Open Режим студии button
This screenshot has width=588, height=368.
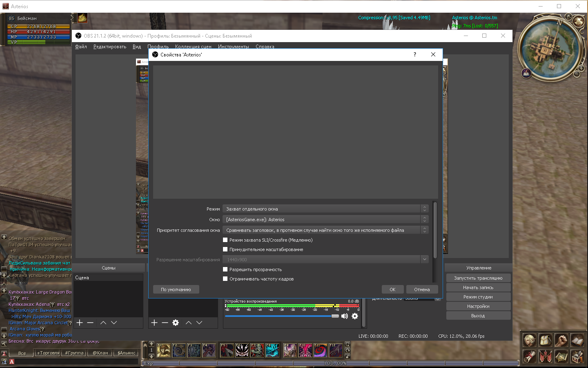click(x=478, y=297)
